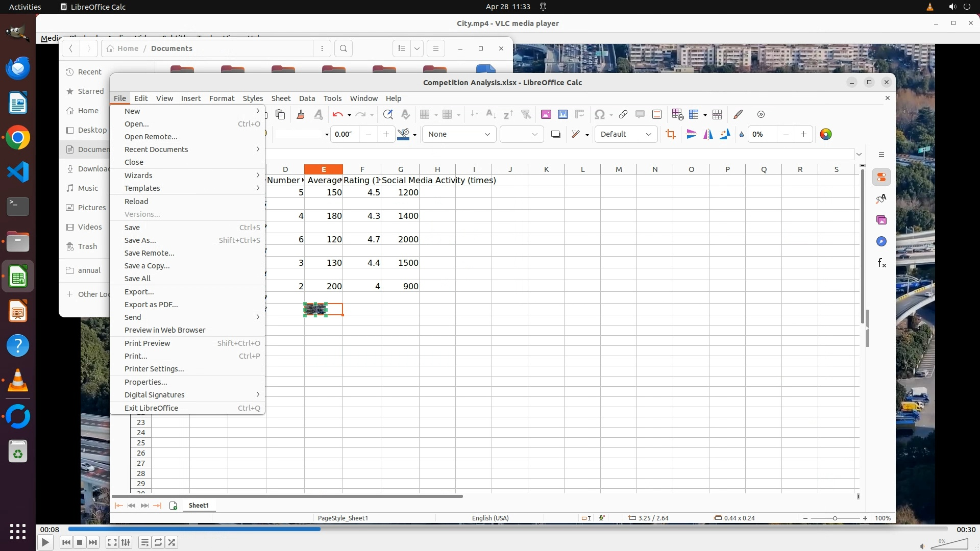Choose Save As... in File menu
This screenshot has width=980, height=551.
140,240
